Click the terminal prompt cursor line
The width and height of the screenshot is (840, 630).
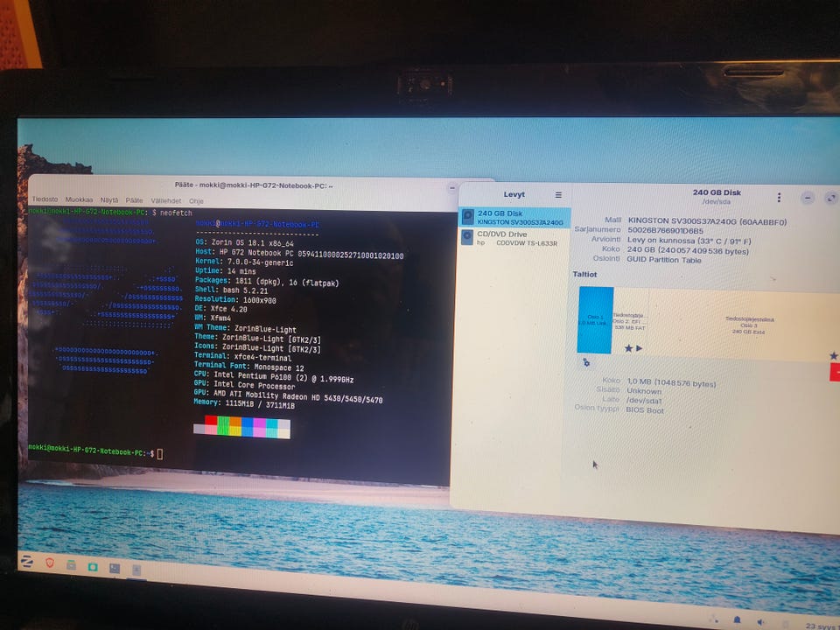tap(95, 452)
